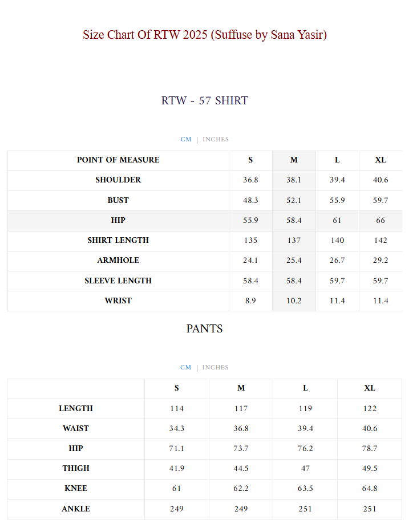The width and height of the screenshot is (409, 532).
Task: Click the shirt table S column header
Action: (250, 160)
